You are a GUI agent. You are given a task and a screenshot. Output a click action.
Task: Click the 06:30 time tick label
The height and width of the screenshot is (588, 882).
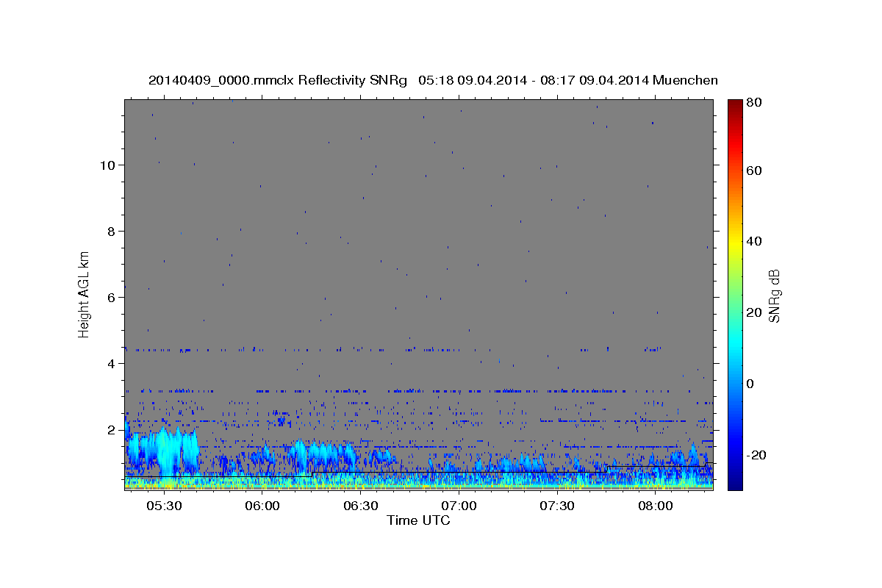pos(361,506)
